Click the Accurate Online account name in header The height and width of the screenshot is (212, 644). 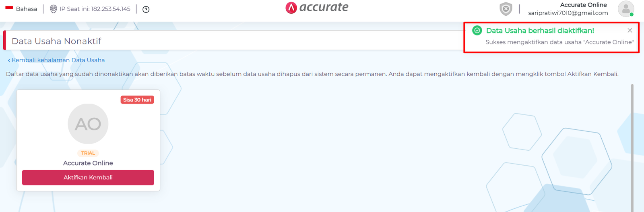pyautogui.click(x=583, y=5)
